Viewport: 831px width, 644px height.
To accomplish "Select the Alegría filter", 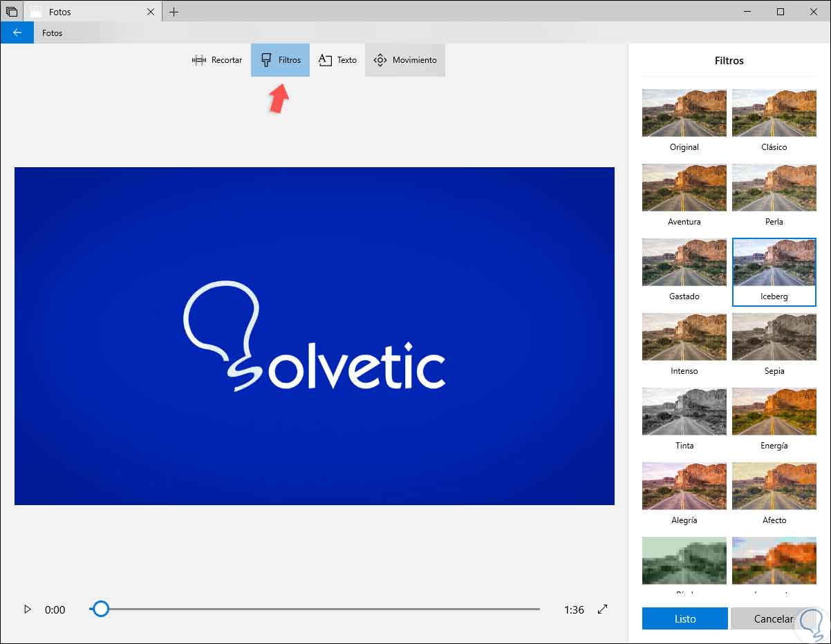I will pos(684,486).
